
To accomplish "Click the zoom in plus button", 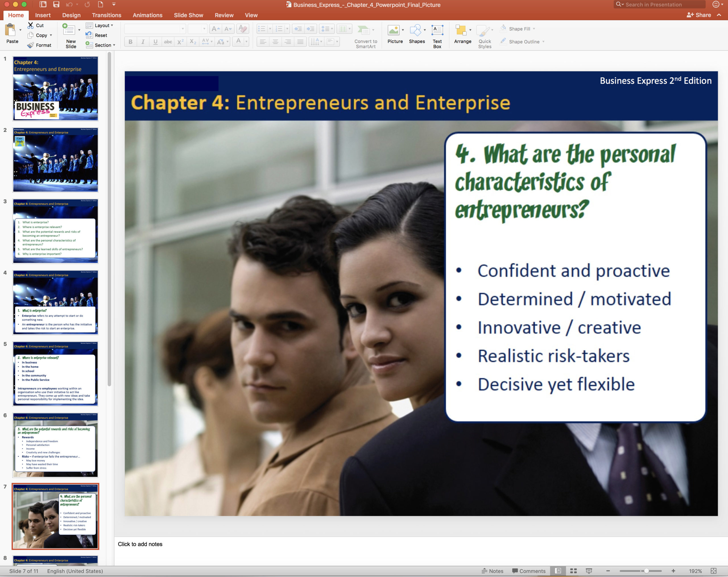I will (673, 571).
